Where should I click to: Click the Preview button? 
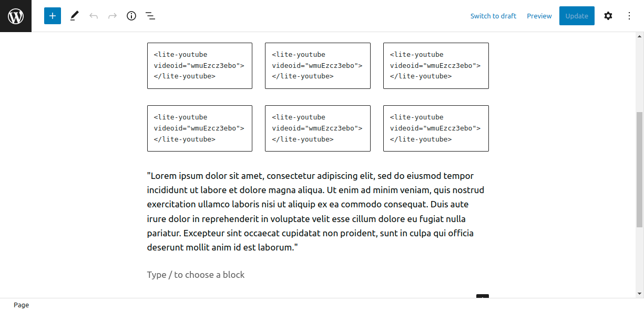point(539,16)
